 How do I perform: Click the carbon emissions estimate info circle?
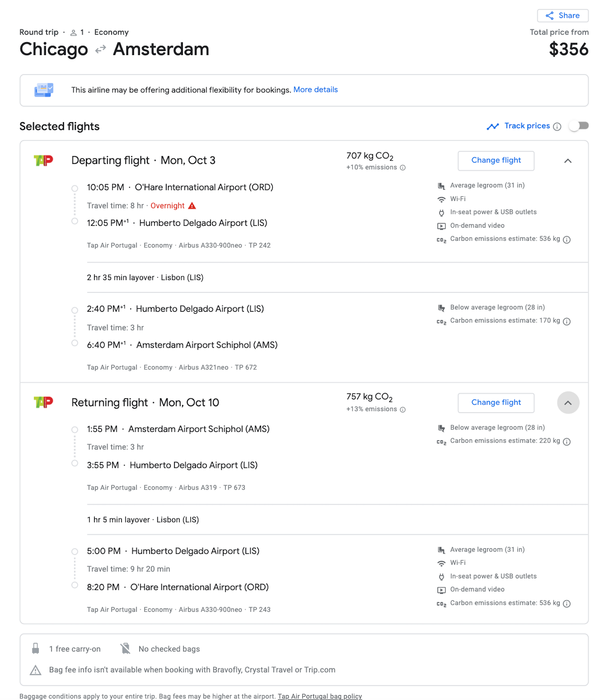[x=567, y=240]
